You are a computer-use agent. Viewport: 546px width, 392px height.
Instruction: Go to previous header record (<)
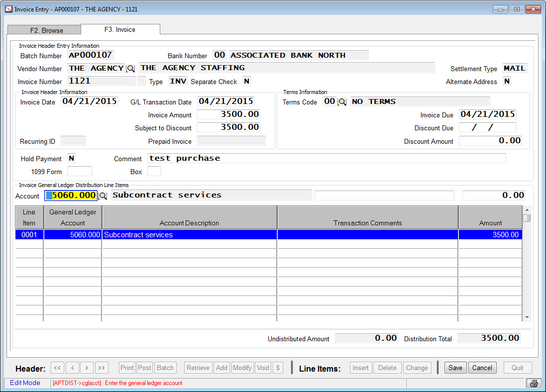[72, 368]
